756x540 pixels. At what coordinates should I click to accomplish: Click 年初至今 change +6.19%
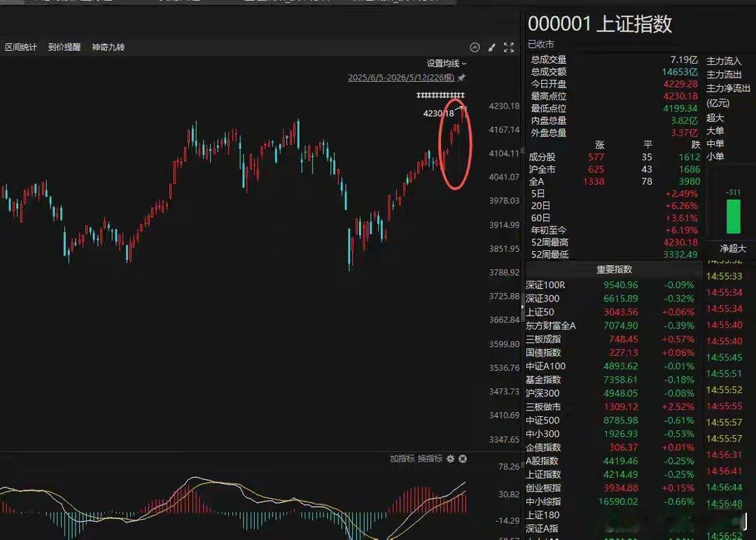(x=681, y=230)
